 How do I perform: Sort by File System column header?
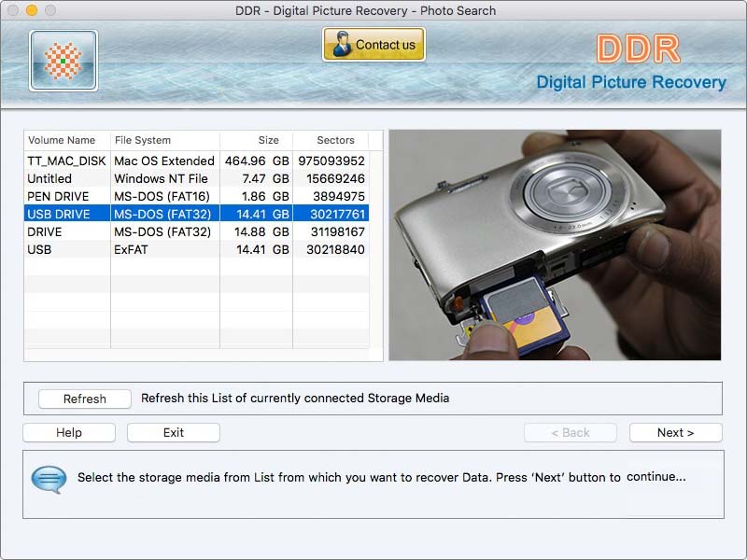point(165,140)
